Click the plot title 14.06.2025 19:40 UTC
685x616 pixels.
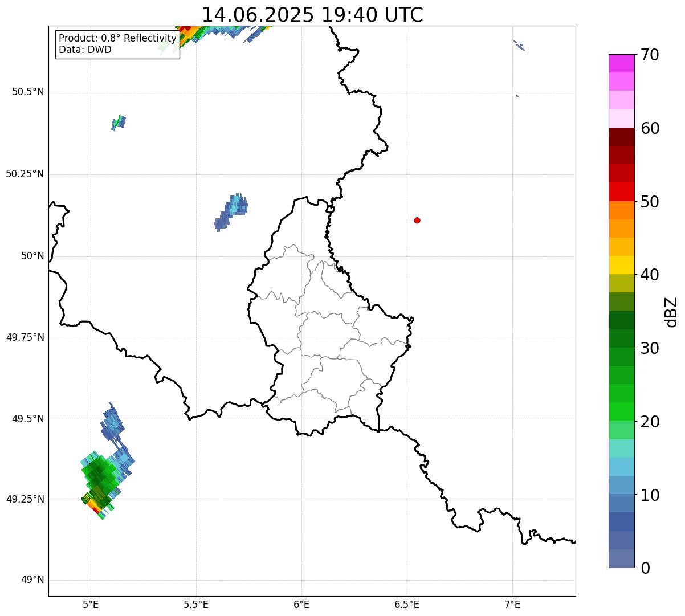[x=312, y=14]
